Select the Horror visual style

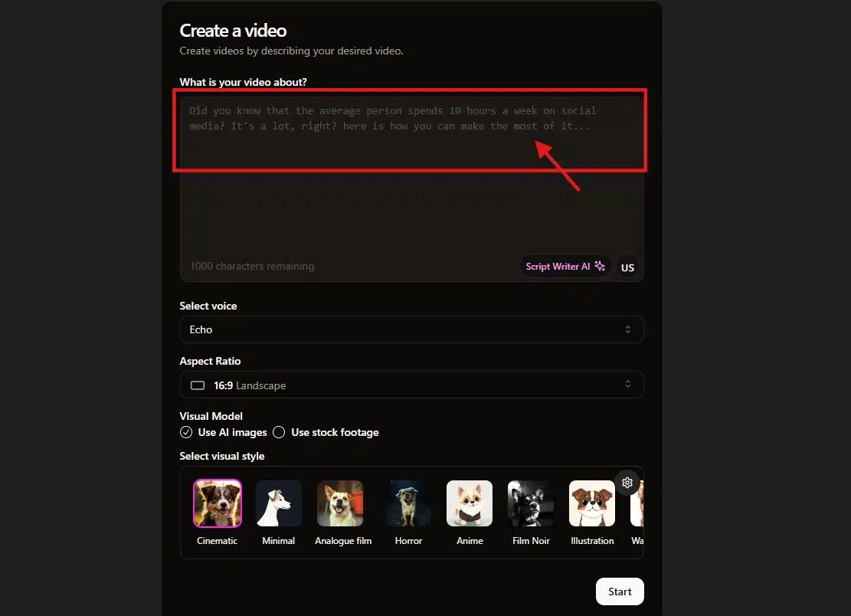point(408,503)
